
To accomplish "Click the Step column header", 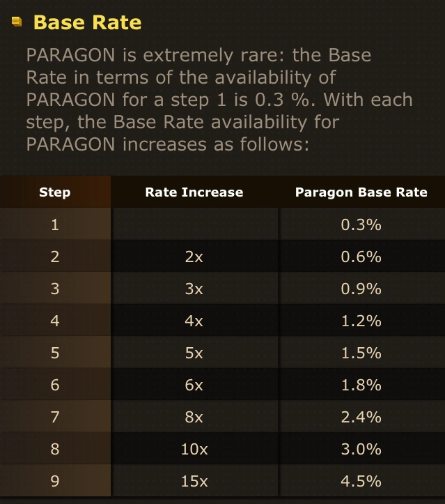I will pyautogui.click(x=55, y=192).
